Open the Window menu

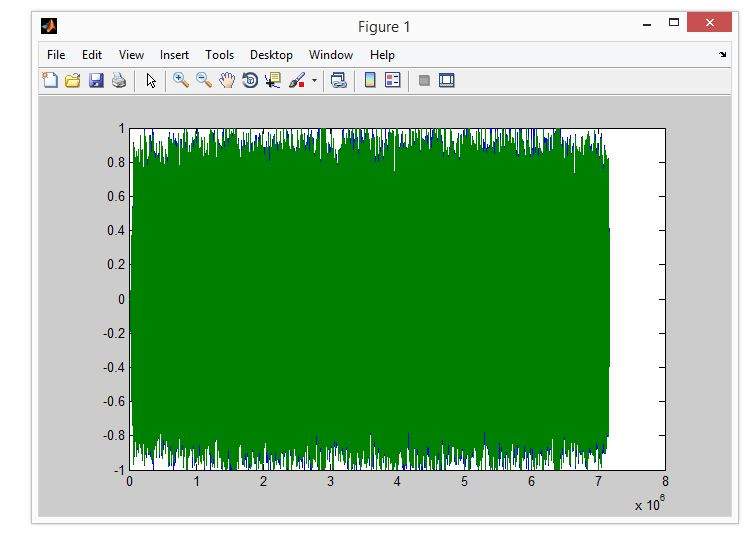(331, 55)
